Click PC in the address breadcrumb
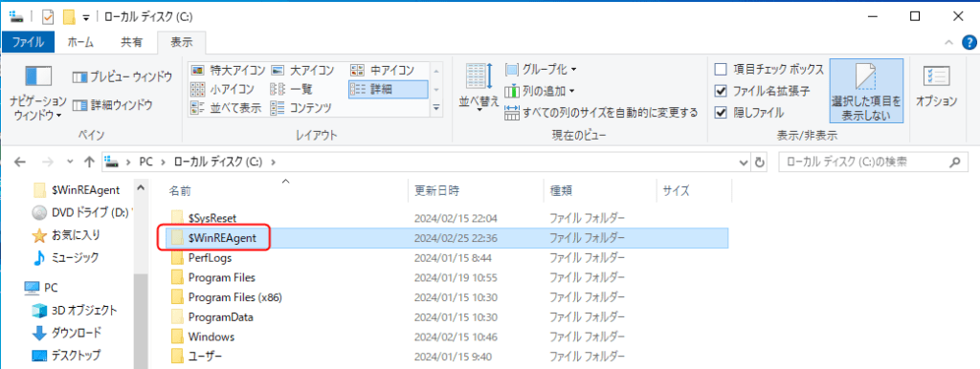 click(x=145, y=162)
